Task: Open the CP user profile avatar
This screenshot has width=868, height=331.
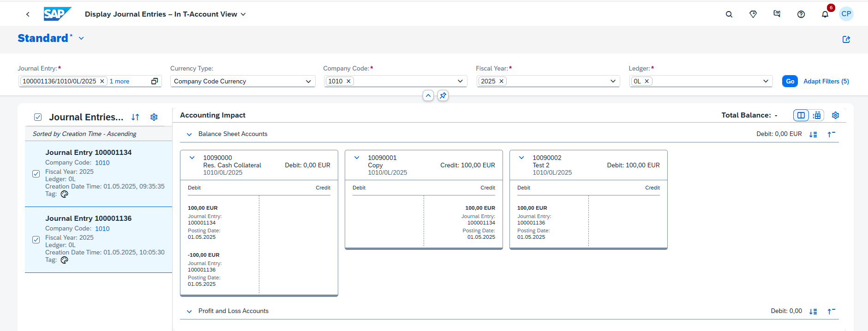Action: coord(846,14)
